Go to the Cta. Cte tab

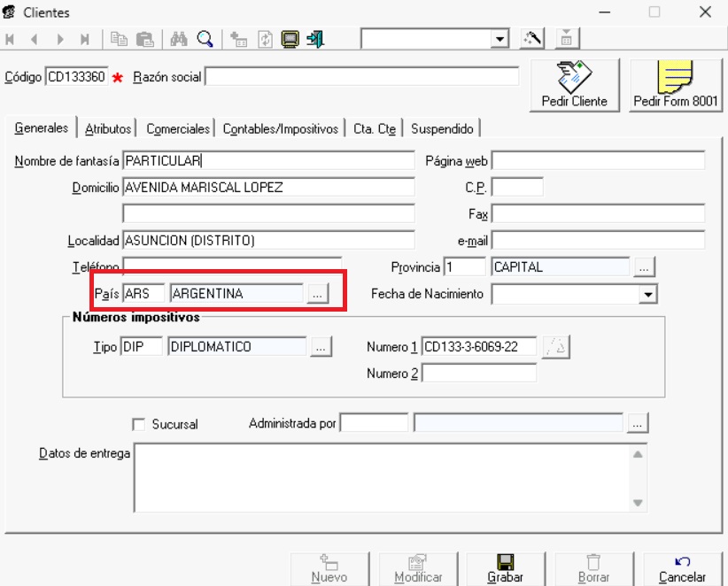pos(374,129)
